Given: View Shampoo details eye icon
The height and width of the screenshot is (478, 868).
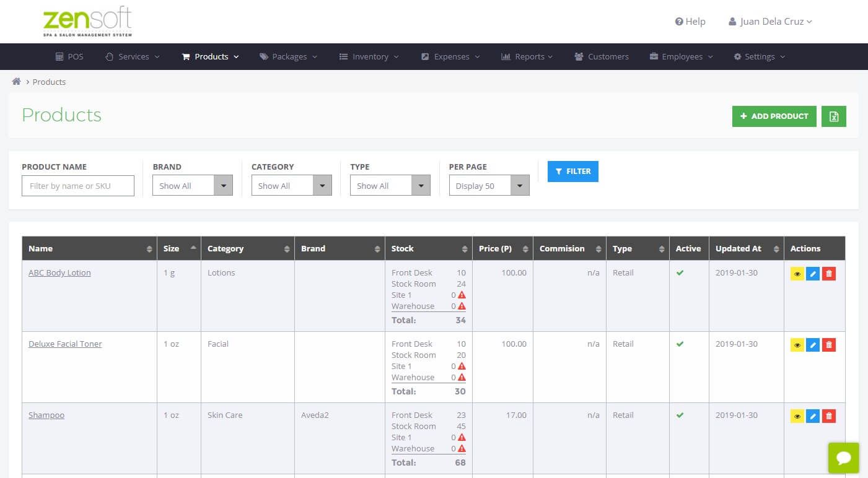Looking at the screenshot, I should coord(797,416).
